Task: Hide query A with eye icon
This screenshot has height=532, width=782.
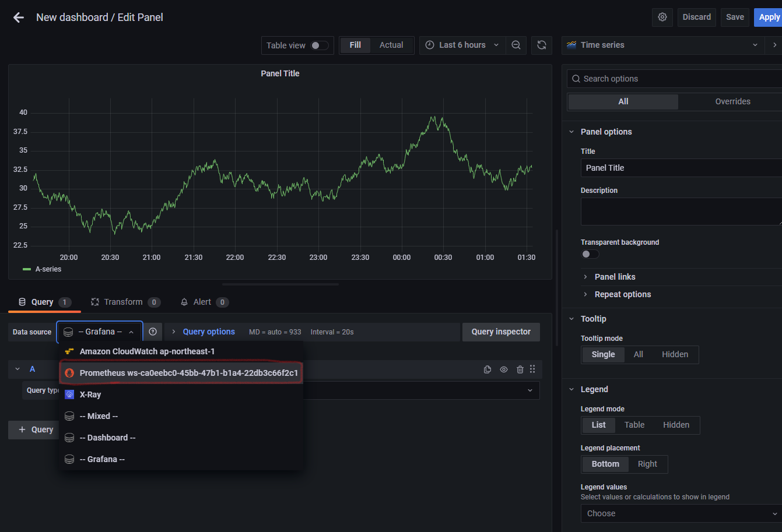Action: (504, 369)
